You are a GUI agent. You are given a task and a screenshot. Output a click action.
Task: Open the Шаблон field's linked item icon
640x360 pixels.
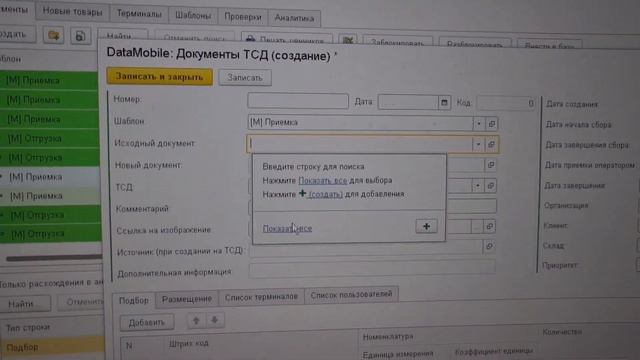click(491, 123)
